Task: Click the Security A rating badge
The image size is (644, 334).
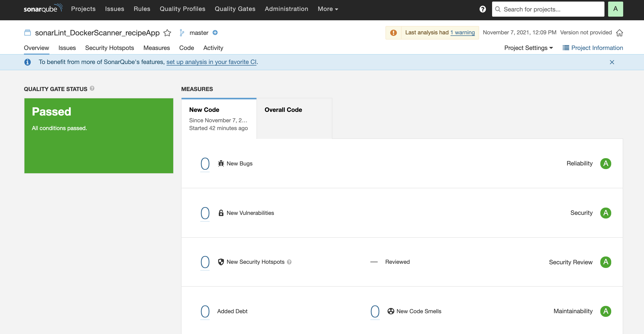Action: tap(606, 213)
